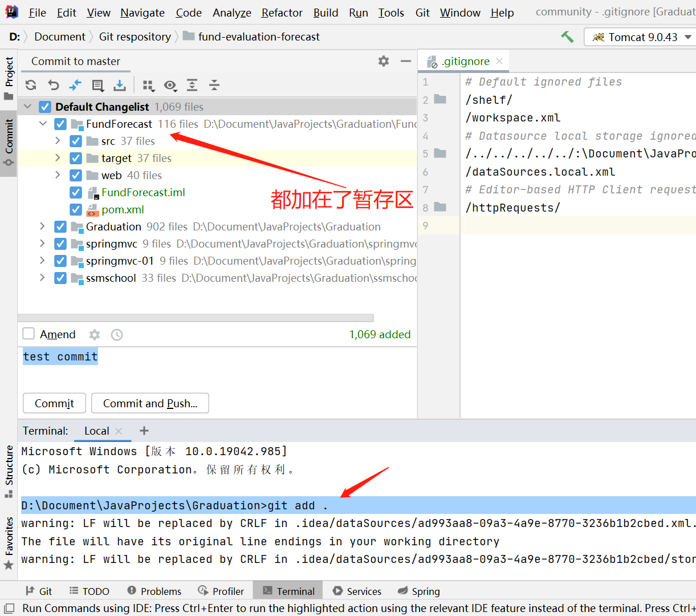Viewport: 696px width, 616px height.
Task: Expand the web folder
Action: (58, 175)
